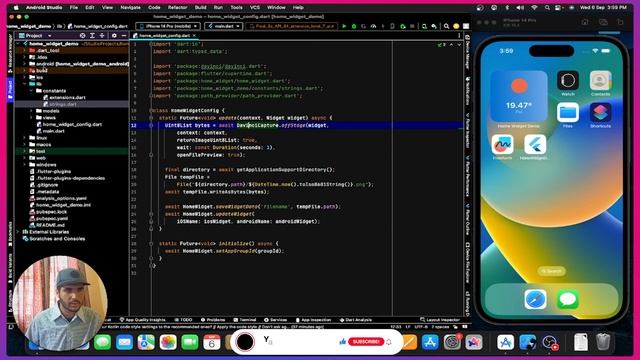640x360 pixels.
Task: Tap the Freeform app on simulator
Action: pos(502,144)
